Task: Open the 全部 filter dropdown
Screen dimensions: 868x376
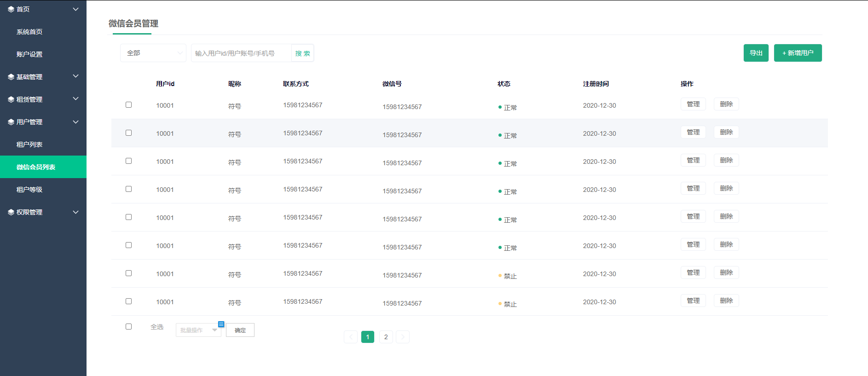Action: pyautogui.click(x=153, y=53)
